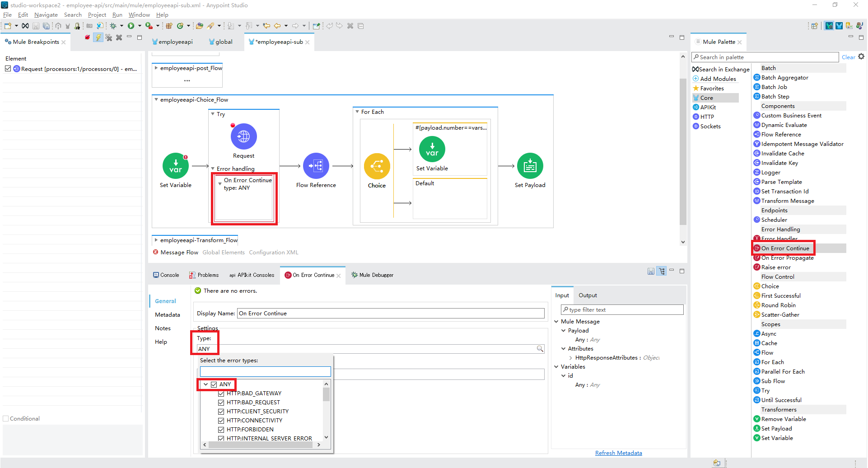Image resolution: width=868 pixels, height=468 pixels.
Task: Select the Choice router icon on canvas
Action: click(x=377, y=166)
